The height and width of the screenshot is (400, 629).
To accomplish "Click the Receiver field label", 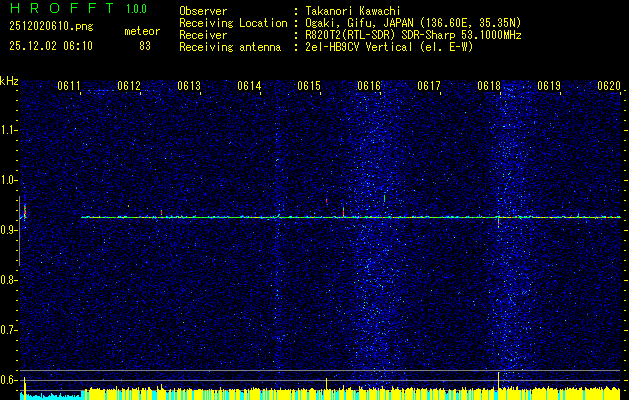I will pos(203,35).
